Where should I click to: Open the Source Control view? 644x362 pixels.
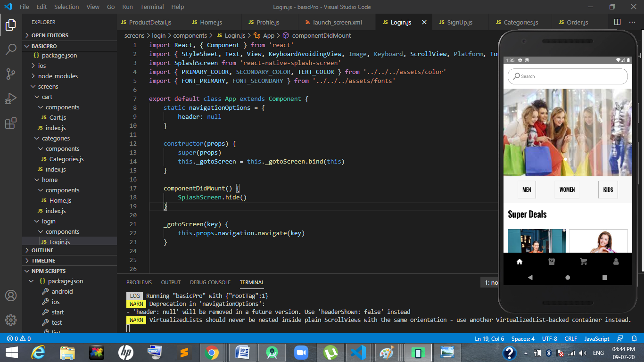pos(11,74)
